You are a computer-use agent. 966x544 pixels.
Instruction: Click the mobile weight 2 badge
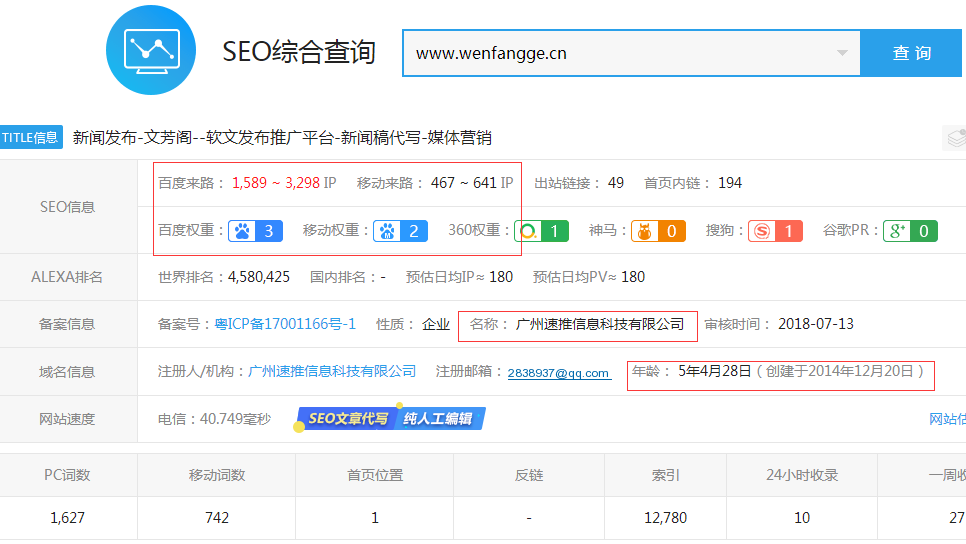tap(400, 231)
